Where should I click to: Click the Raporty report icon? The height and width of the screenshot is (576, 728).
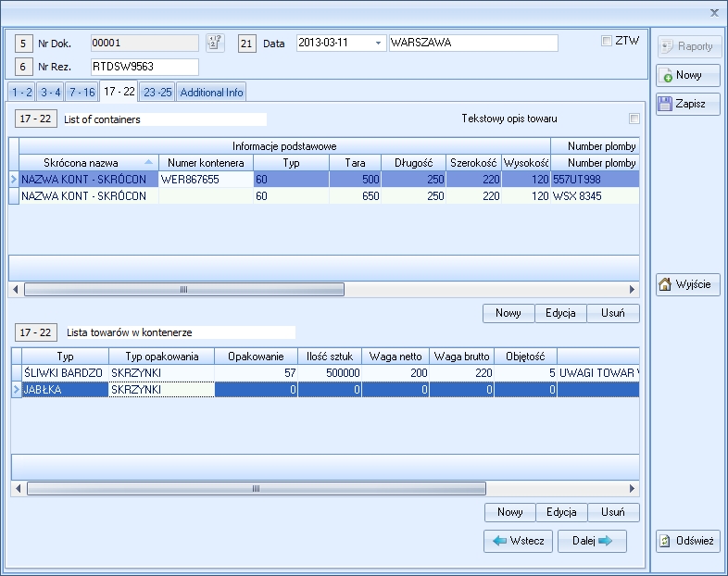[x=667, y=46]
